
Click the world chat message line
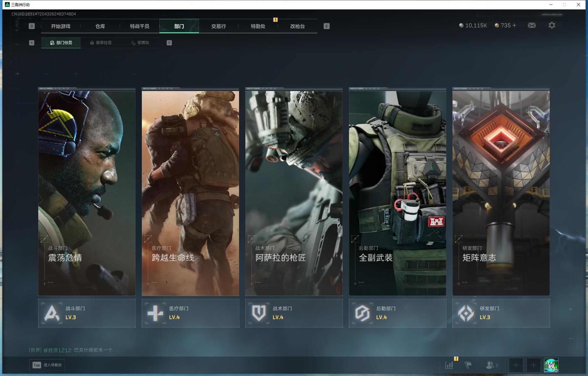71,350
